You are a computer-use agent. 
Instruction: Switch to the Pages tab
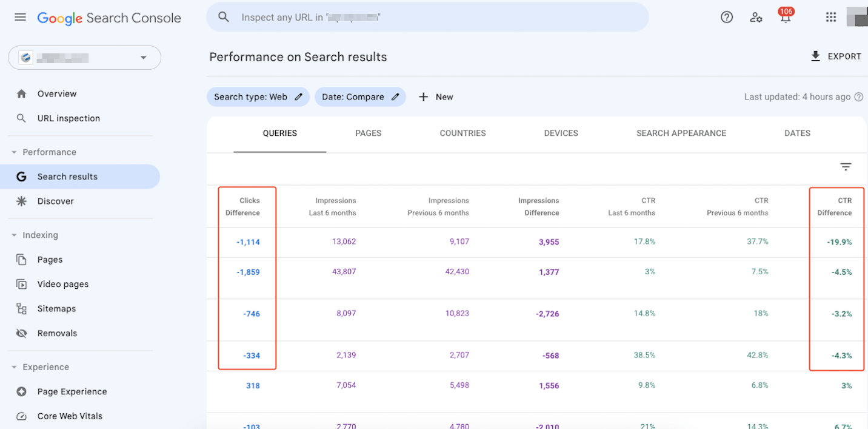coord(369,133)
